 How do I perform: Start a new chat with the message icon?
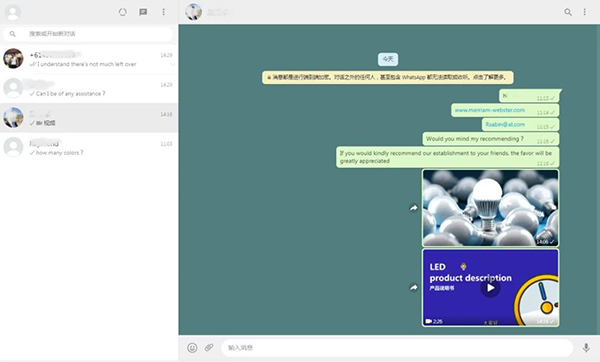coord(143,12)
